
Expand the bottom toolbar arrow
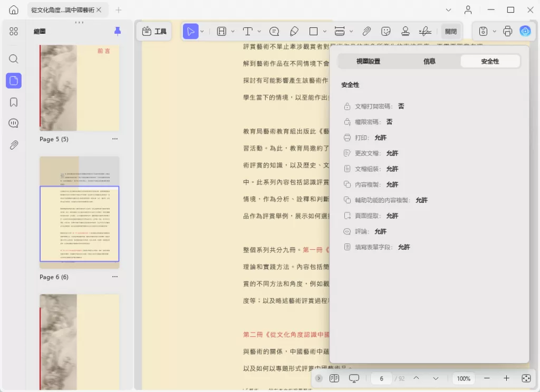(319, 378)
